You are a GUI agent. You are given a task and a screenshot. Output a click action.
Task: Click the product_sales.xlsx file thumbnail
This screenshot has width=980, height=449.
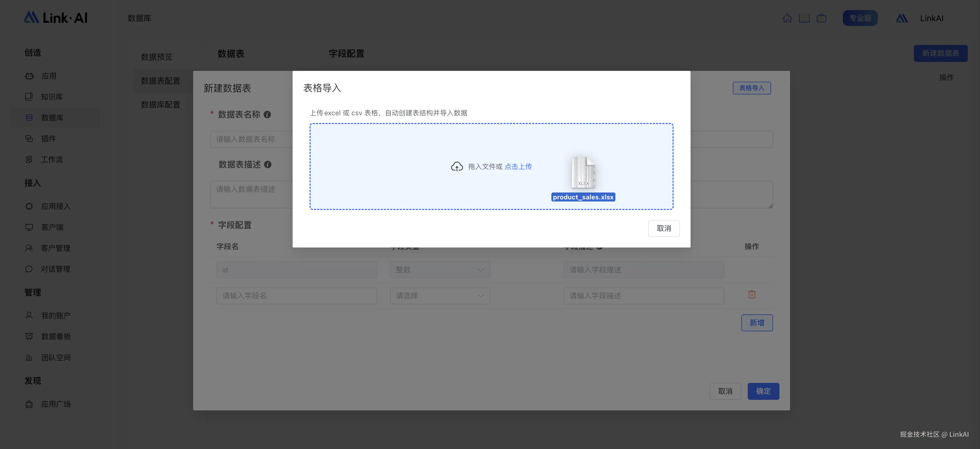(x=583, y=173)
